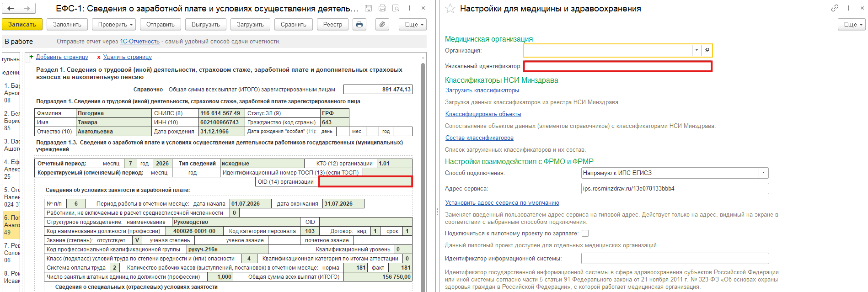Select дата начала 01.07.2026 cell

tap(251, 204)
